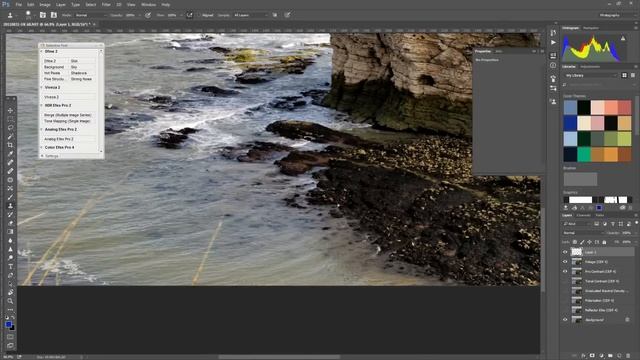Click the Strong Noise button

coord(82,79)
